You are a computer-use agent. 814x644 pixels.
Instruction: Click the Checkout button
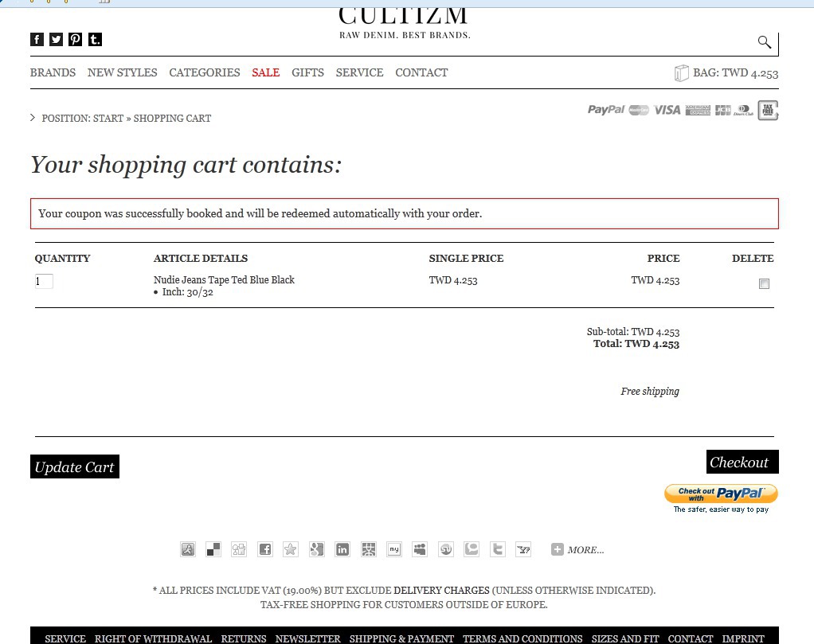[742, 462]
